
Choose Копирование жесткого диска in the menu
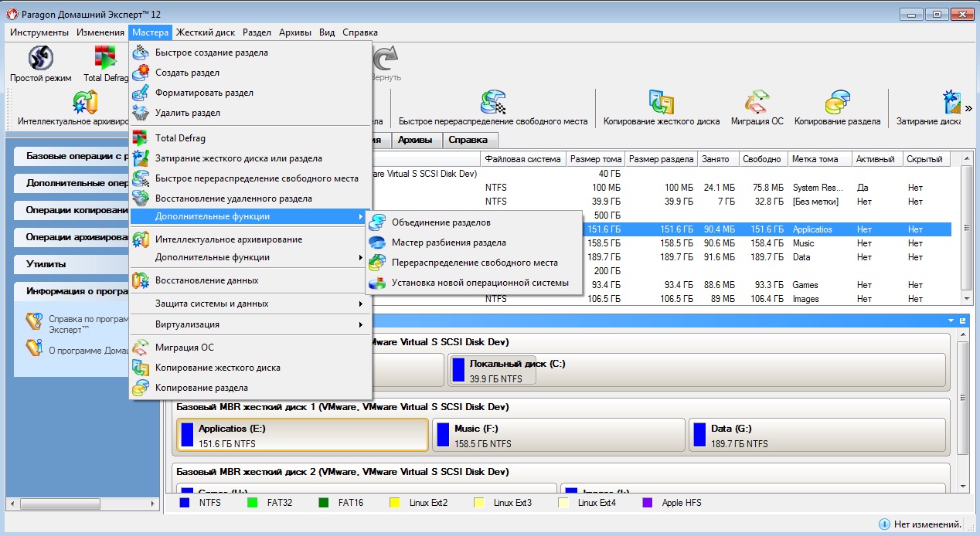(250, 368)
